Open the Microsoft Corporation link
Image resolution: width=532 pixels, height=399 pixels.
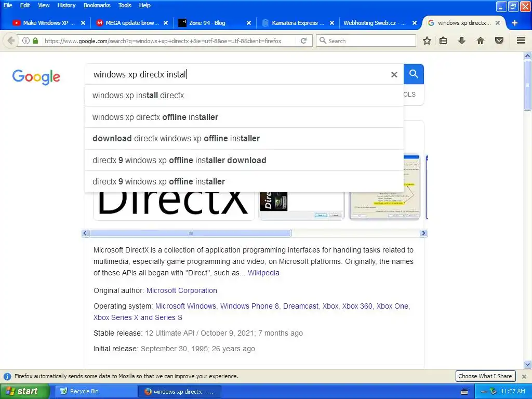pos(181,290)
